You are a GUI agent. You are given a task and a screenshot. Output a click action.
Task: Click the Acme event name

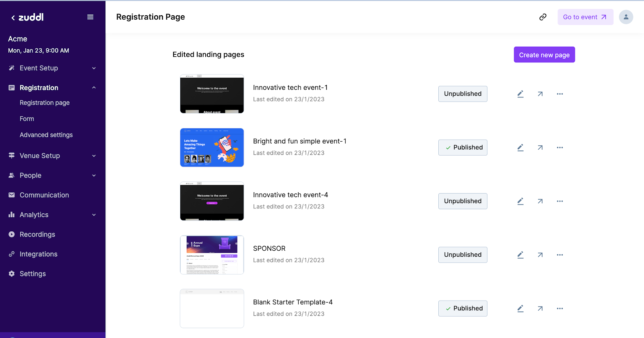(x=18, y=39)
